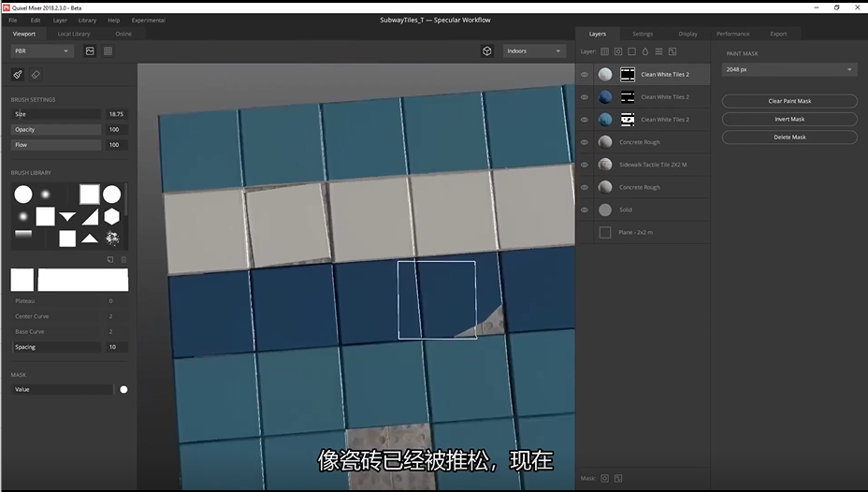Click the first mask icon next to Mask label
The width and height of the screenshot is (868, 492).
tap(604, 478)
